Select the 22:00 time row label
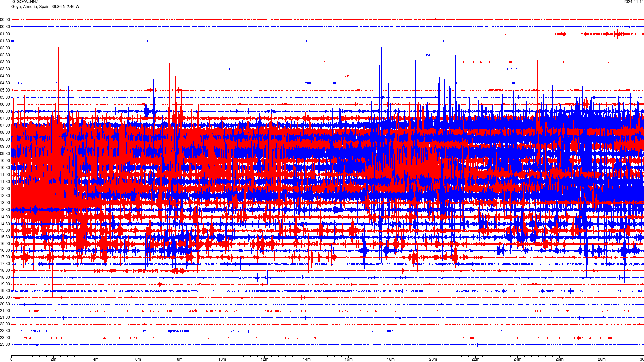This screenshot has height=362, width=644. [x=5, y=324]
